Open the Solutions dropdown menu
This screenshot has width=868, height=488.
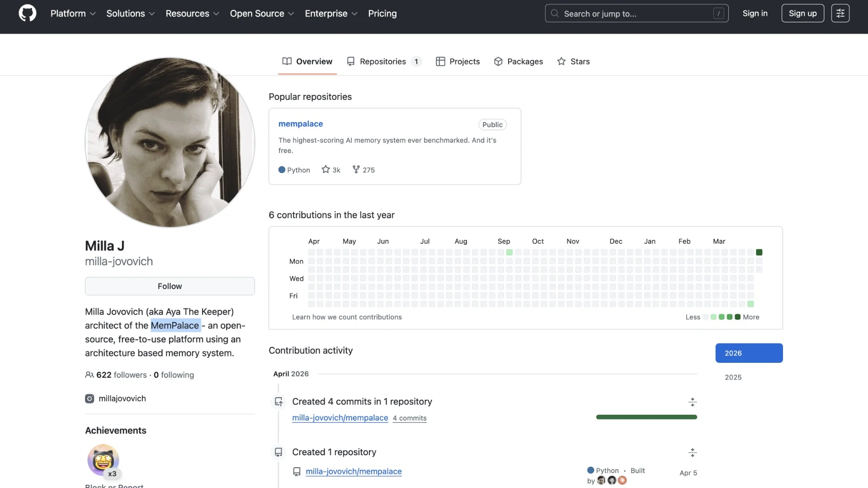tap(130, 14)
